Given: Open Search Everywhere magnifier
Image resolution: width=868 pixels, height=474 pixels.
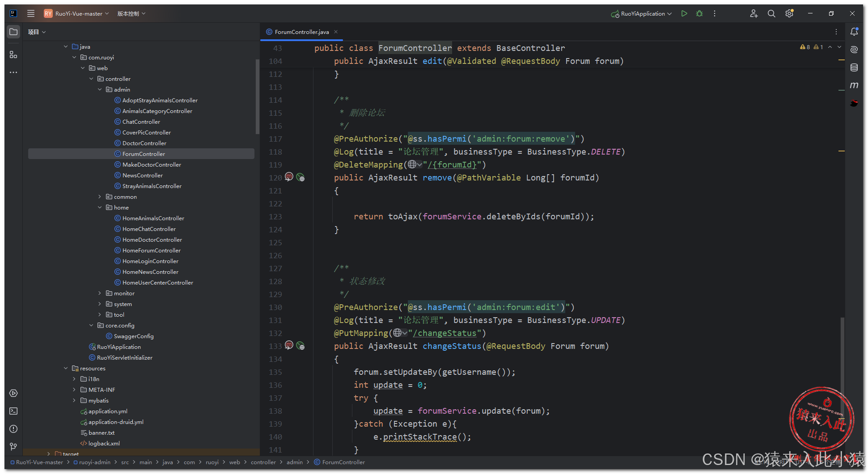Looking at the screenshot, I should [x=771, y=13].
